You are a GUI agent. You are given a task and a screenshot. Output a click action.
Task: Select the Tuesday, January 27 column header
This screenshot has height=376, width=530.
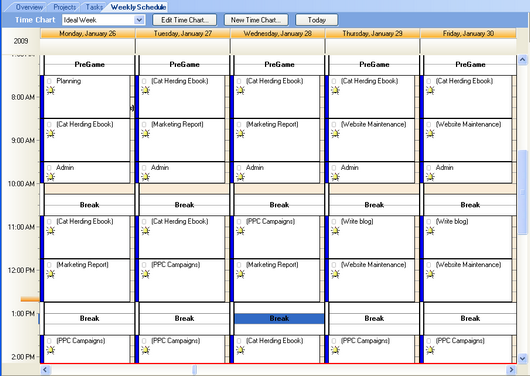point(183,33)
